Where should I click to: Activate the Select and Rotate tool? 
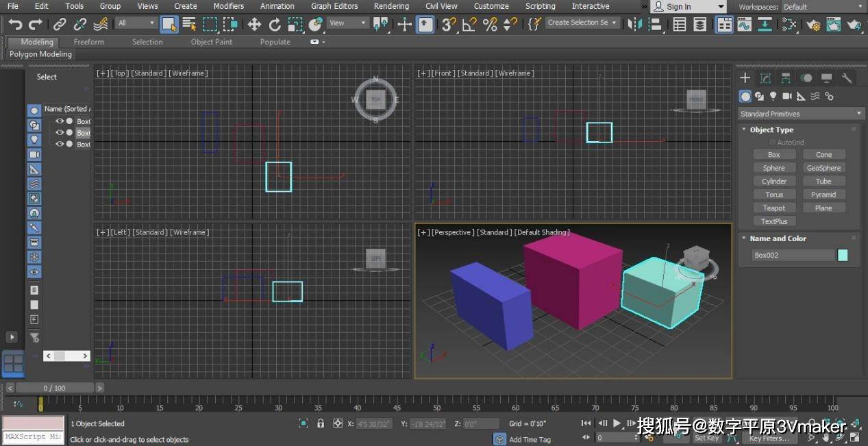coord(275,25)
